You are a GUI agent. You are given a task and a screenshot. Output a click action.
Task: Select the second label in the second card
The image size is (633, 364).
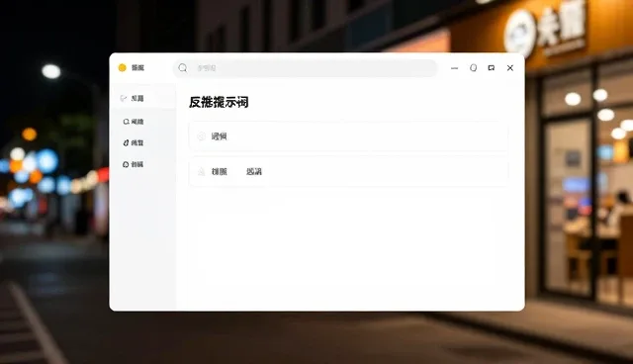(254, 172)
